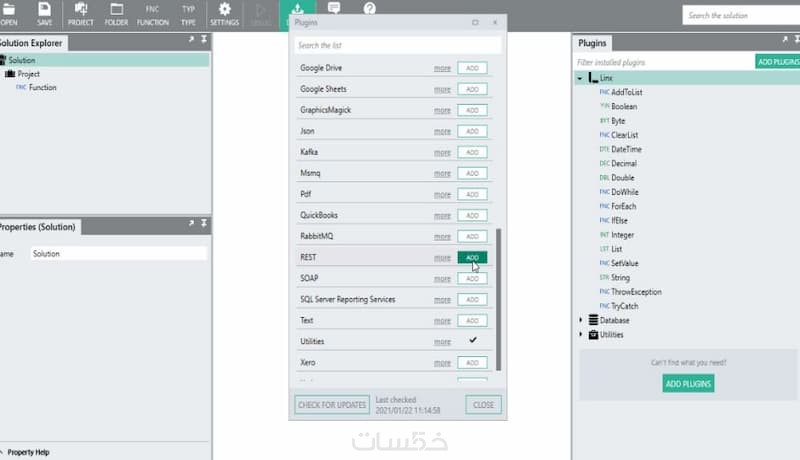The height and width of the screenshot is (460, 800).
Task: Select the Project node in Solution Explorer
Action: click(28, 74)
